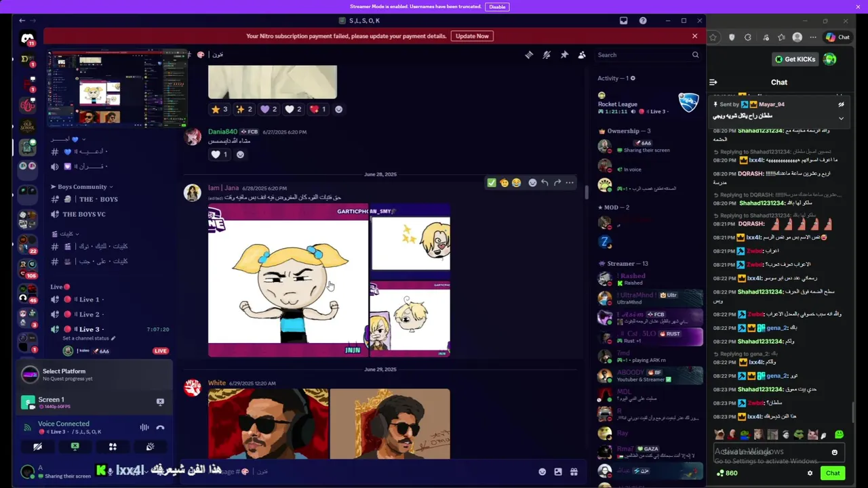
Task: Toggle the sparkles reaction showing 2
Action: [244, 109]
